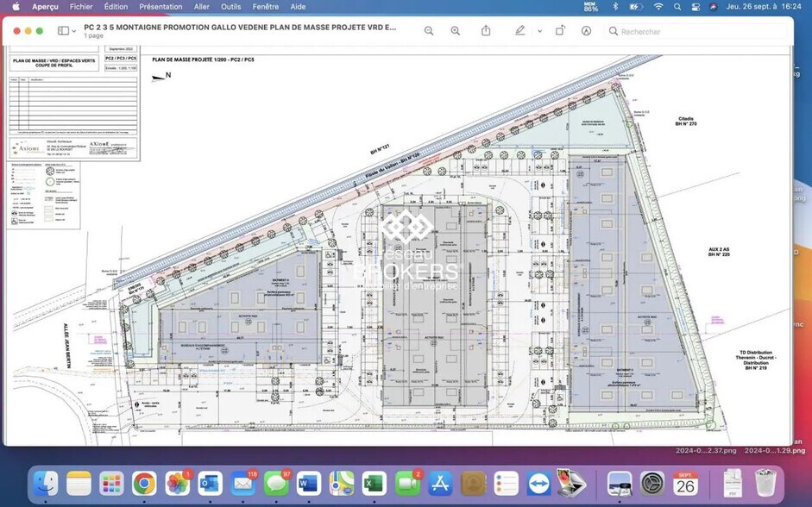Activate Siri from the menu bar
Screen dimensions: 812x507
click(x=713, y=6)
